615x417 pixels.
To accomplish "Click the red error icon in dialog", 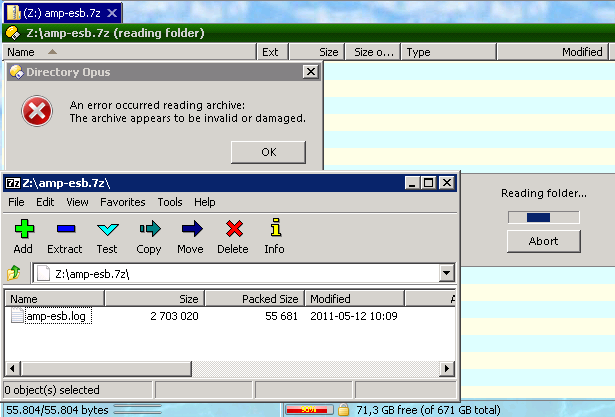I will (37, 111).
